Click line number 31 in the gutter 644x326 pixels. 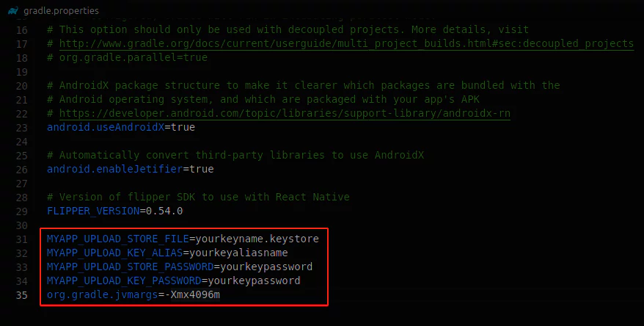pos(22,239)
